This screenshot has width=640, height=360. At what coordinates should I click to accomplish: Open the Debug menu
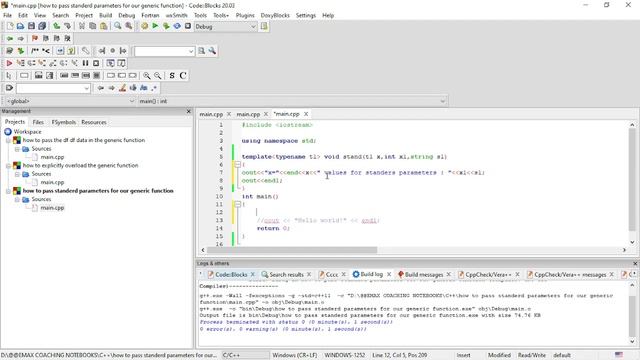[x=127, y=15]
